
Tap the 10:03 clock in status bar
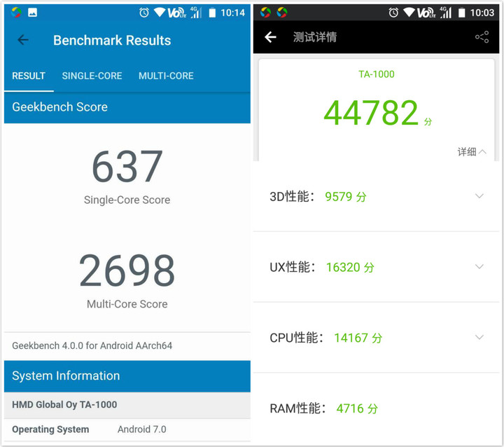[x=482, y=13]
